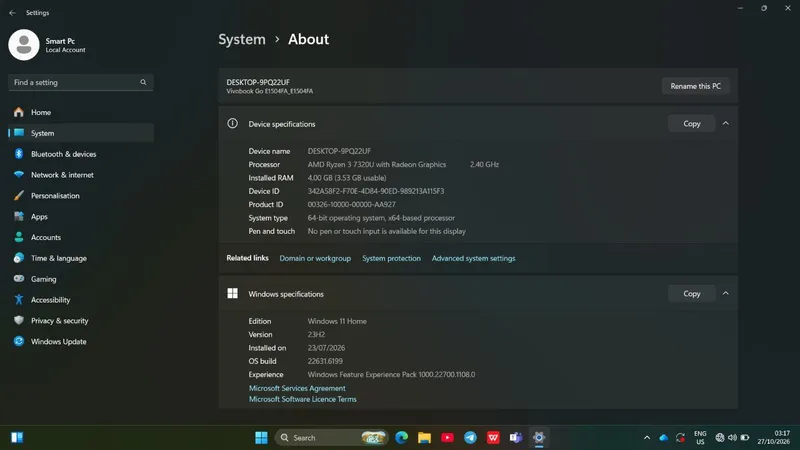Screen dimensions: 800x450
Task: Go back using the Settings back arrow
Action: (12, 13)
